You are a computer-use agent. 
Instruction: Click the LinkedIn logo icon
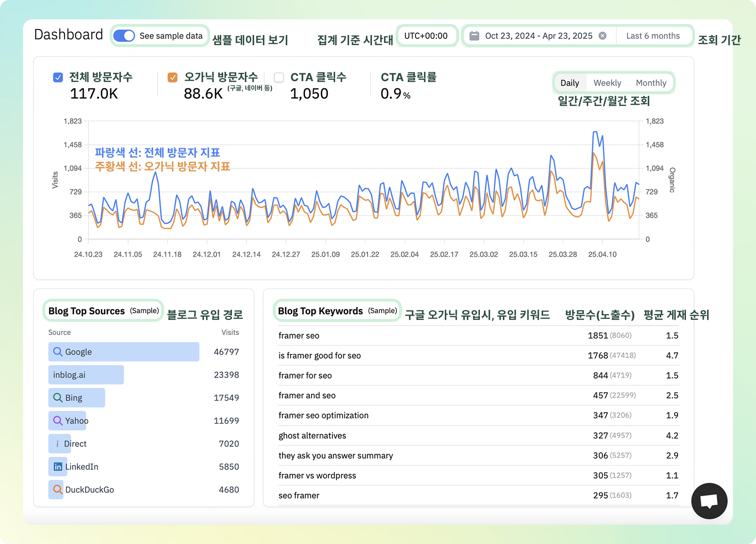[x=58, y=467]
